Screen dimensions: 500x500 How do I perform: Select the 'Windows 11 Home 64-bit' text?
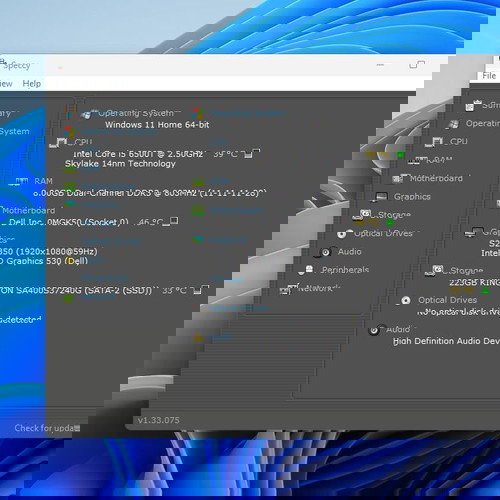point(157,125)
